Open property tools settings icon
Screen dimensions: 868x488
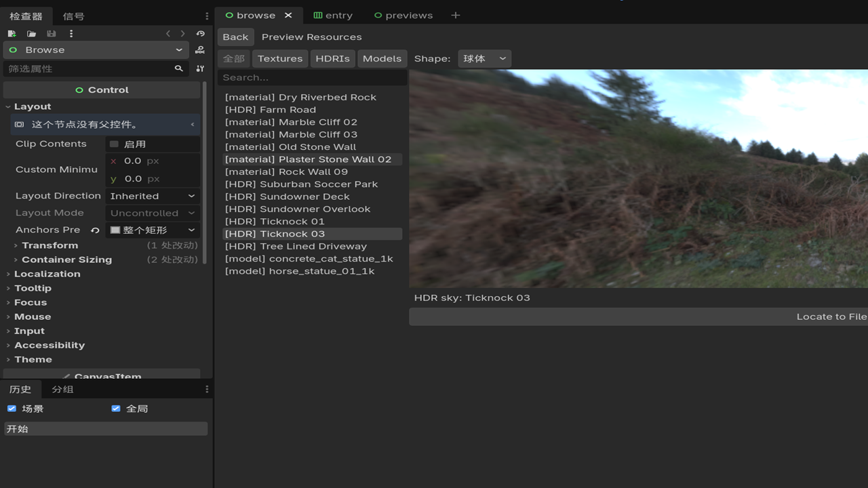[200, 68]
